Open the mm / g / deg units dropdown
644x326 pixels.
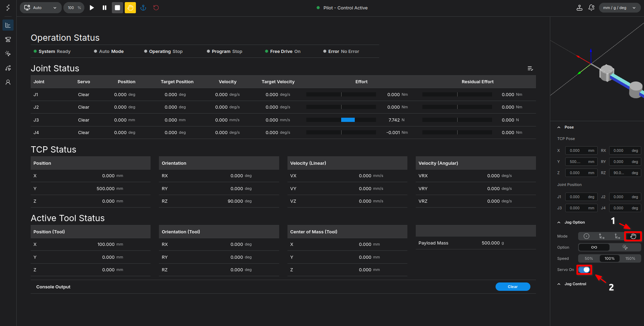(619, 8)
